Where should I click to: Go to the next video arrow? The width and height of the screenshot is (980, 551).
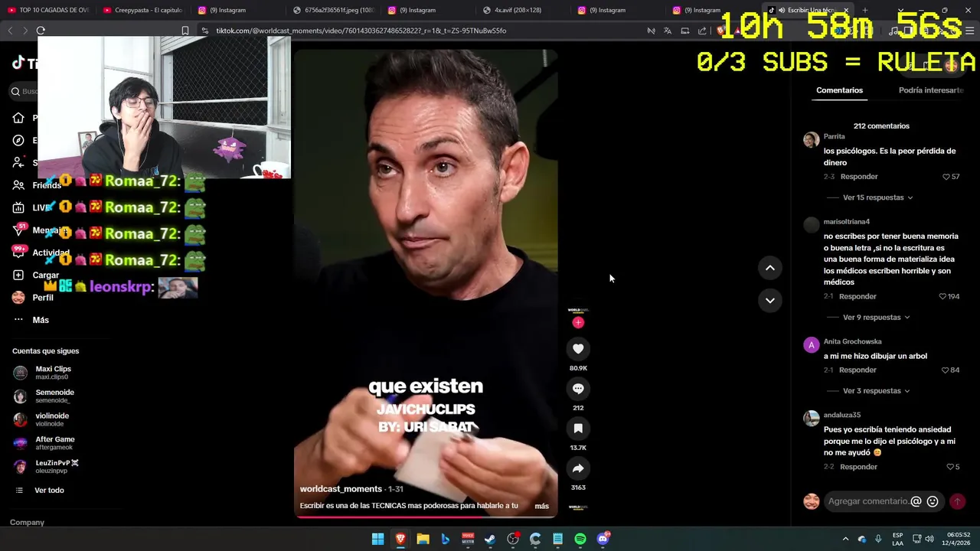(770, 300)
